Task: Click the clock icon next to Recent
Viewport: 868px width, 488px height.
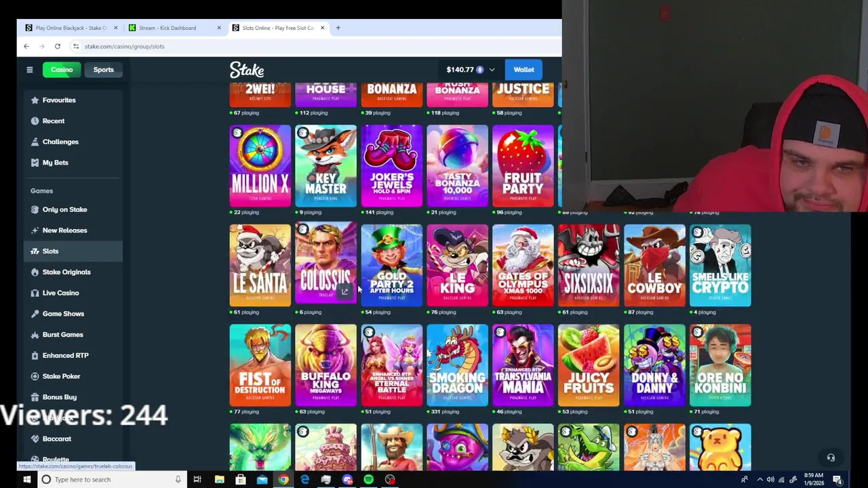Action: (x=35, y=121)
